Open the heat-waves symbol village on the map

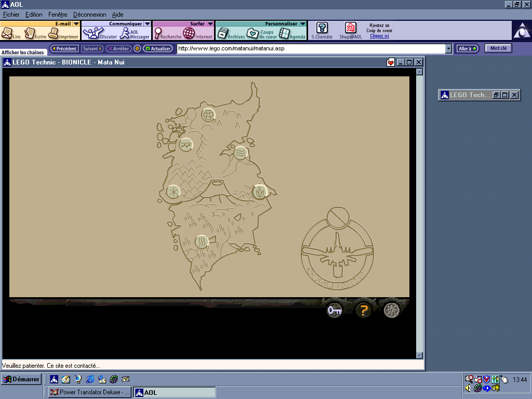tap(202, 242)
